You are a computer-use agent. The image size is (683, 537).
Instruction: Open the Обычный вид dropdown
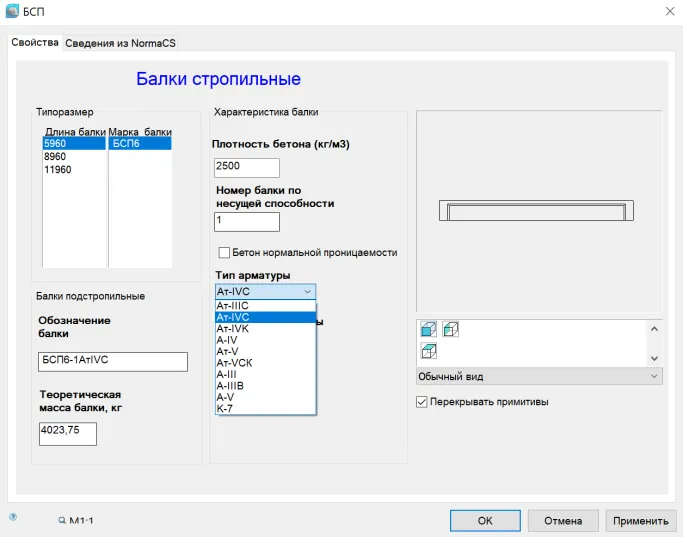tap(539, 376)
